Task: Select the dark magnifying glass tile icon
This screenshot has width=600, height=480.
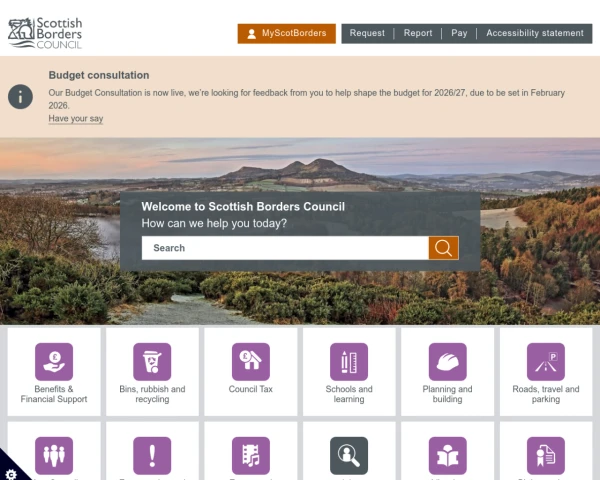Action: (349, 455)
